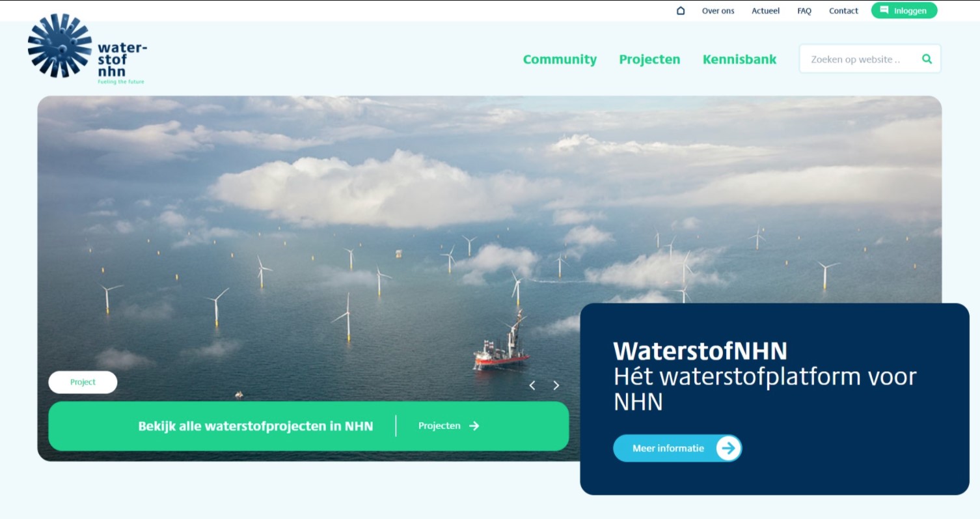This screenshot has width=980, height=519.
Task: Click the Inloggen button
Action: pyautogui.click(x=905, y=10)
